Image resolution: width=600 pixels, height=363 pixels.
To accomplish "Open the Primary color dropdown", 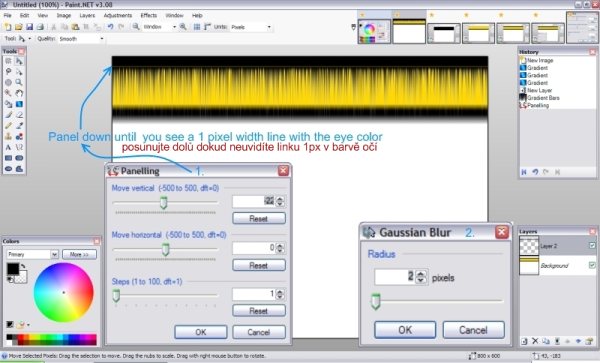I will point(33,254).
